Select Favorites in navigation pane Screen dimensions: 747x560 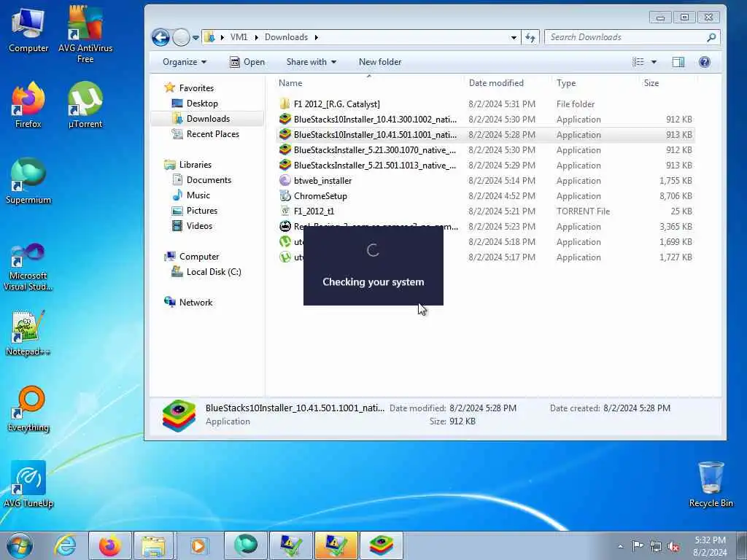coord(196,88)
